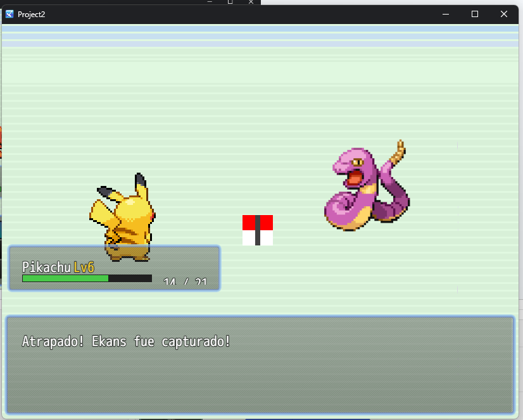Click the 'Pikachu' name label
The height and width of the screenshot is (420, 523).
tap(46, 267)
